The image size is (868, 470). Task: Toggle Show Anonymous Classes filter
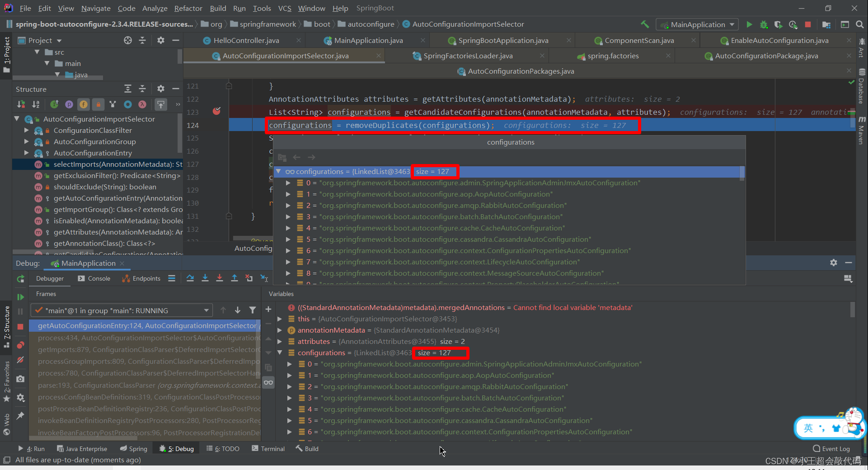[x=128, y=104]
